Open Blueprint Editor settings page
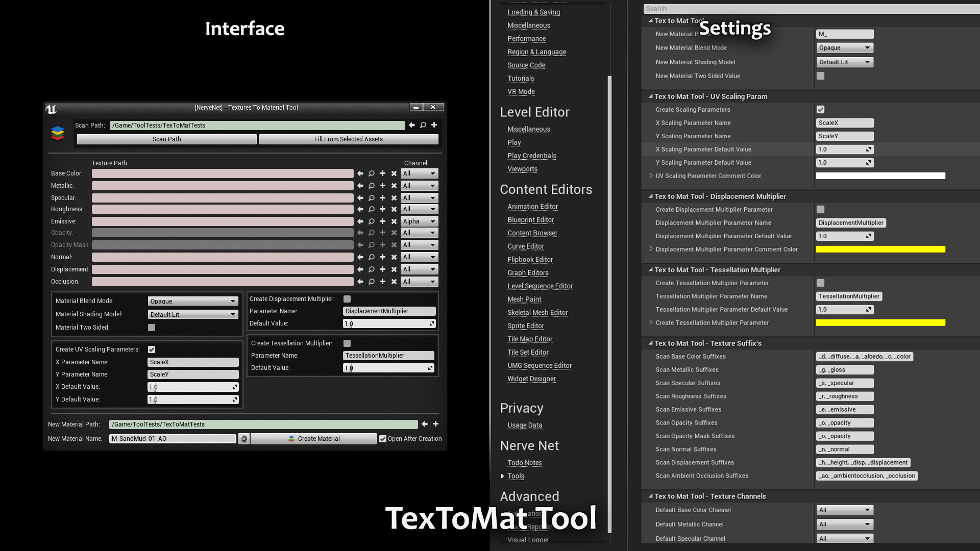This screenshot has width=980, height=551. coord(530,220)
